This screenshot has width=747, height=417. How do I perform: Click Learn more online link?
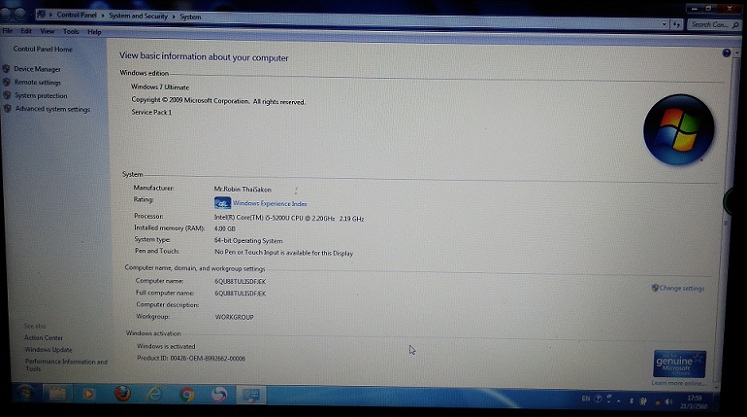pos(678,383)
